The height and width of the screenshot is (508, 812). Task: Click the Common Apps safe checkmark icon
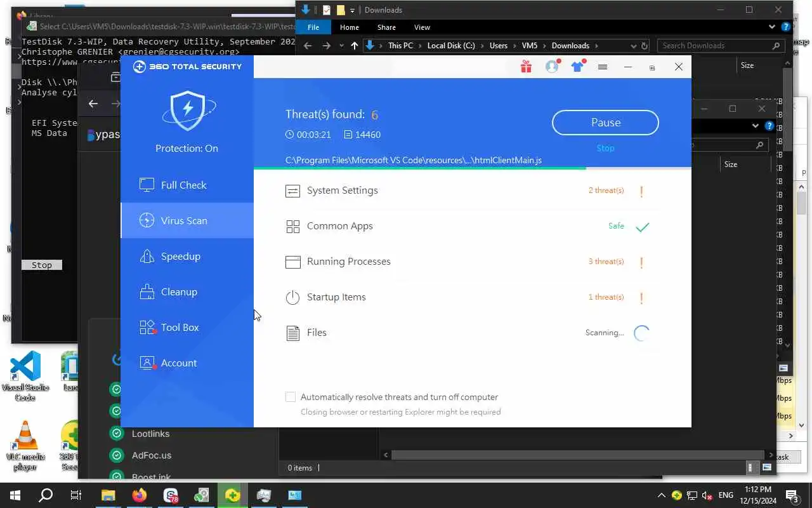[x=642, y=227]
